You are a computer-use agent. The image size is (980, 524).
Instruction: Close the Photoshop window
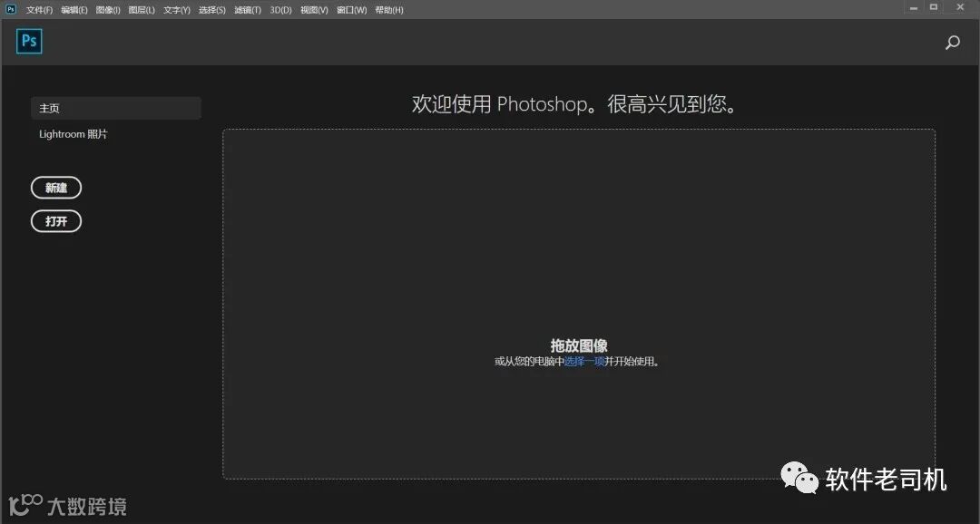click(960, 7)
